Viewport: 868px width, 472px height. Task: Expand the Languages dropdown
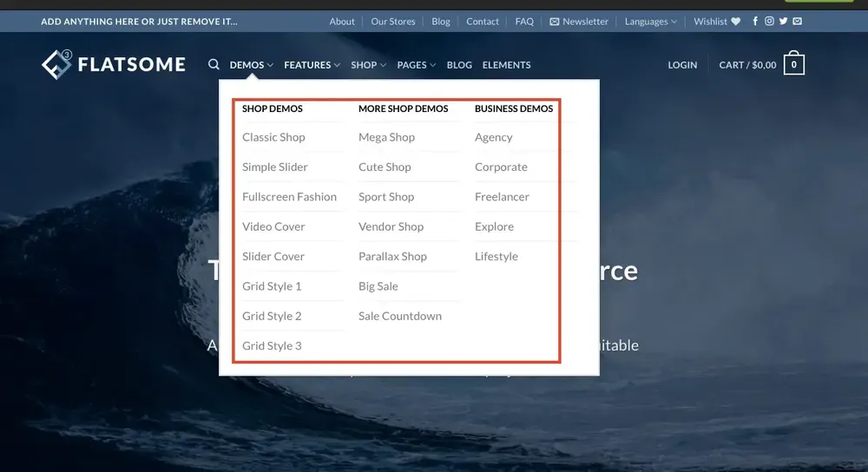click(650, 22)
